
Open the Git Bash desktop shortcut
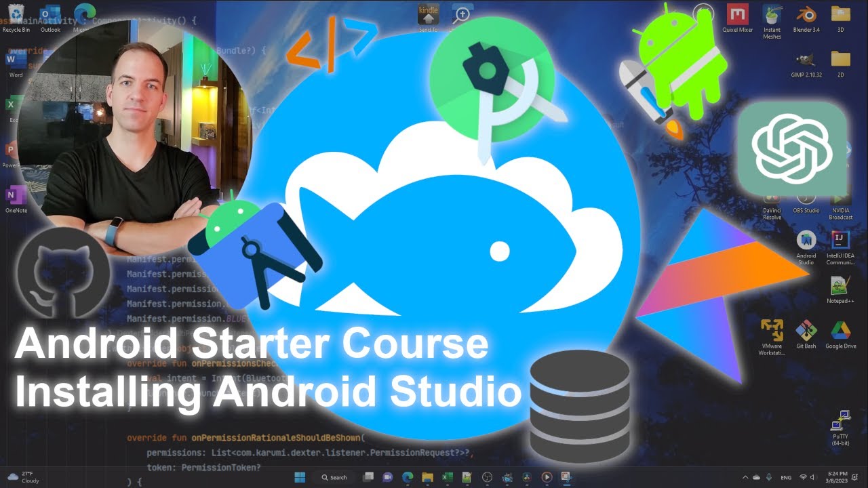pyautogui.click(x=806, y=335)
